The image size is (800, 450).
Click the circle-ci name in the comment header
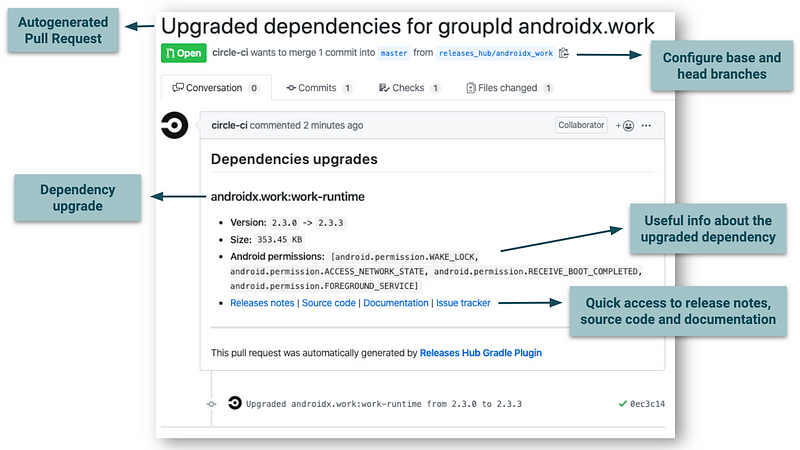(229, 126)
